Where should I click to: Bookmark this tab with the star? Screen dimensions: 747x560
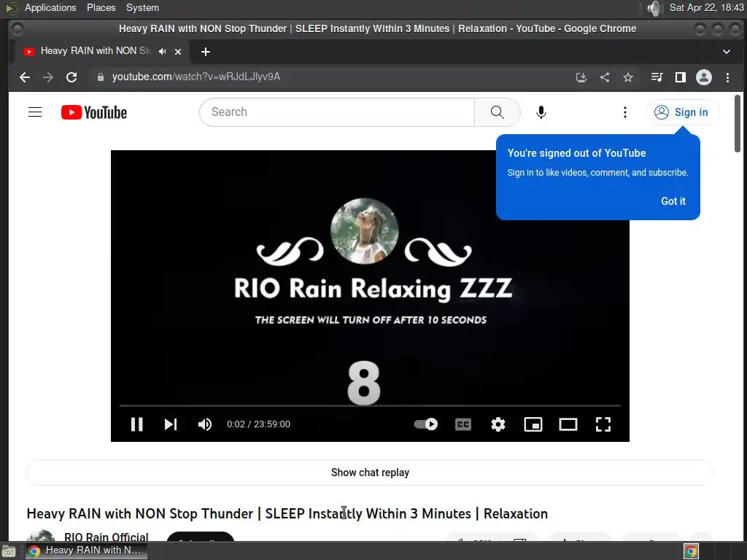click(628, 77)
